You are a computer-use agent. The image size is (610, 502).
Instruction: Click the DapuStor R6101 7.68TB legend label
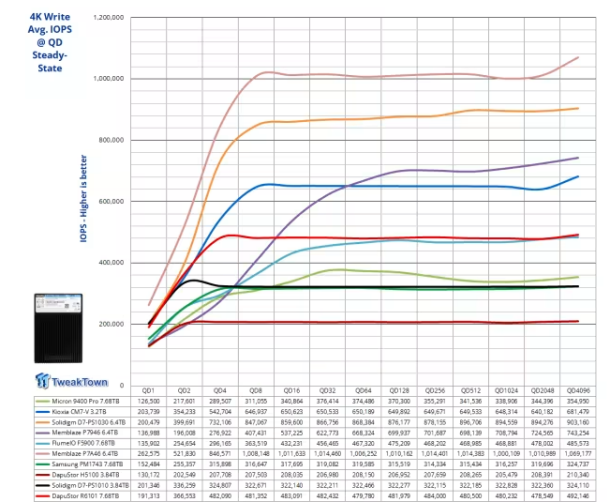(86, 496)
